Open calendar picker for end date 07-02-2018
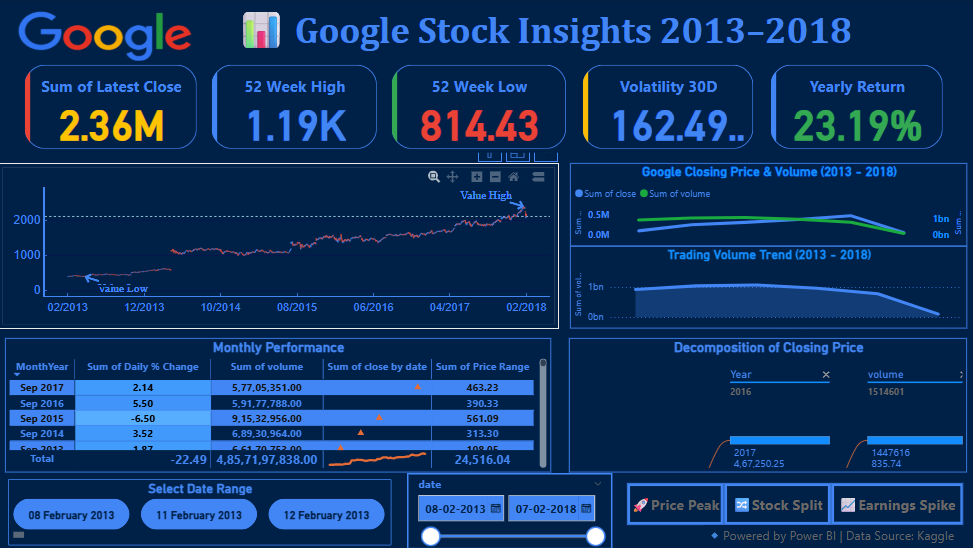 (586, 508)
